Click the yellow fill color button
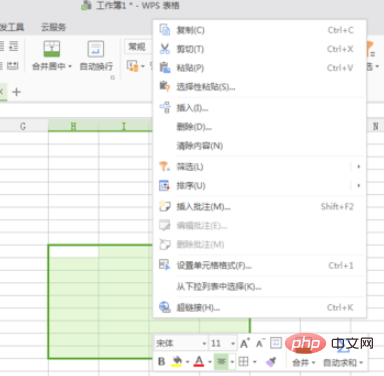 (x=177, y=362)
